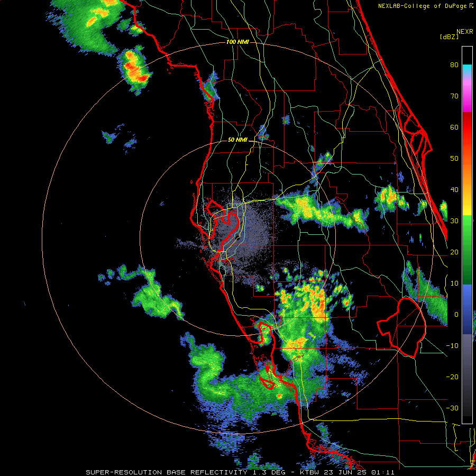Viewport: 476px width, 476px height.
Task: Click the magenta band of the color scale
Action: [x=467, y=97]
